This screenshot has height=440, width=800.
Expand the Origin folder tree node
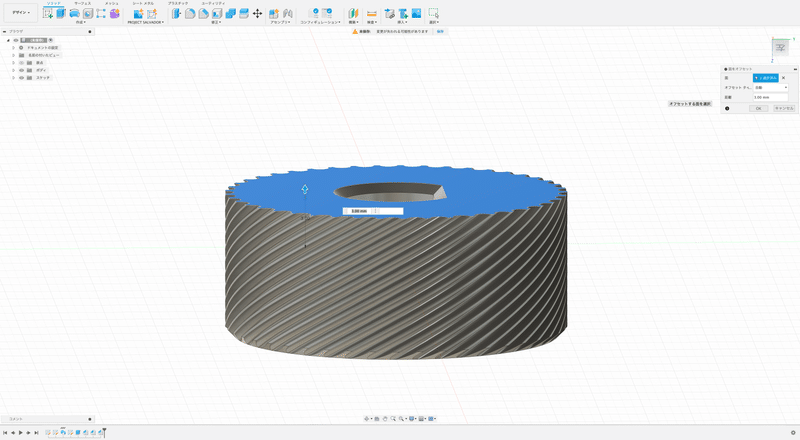pyautogui.click(x=14, y=63)
